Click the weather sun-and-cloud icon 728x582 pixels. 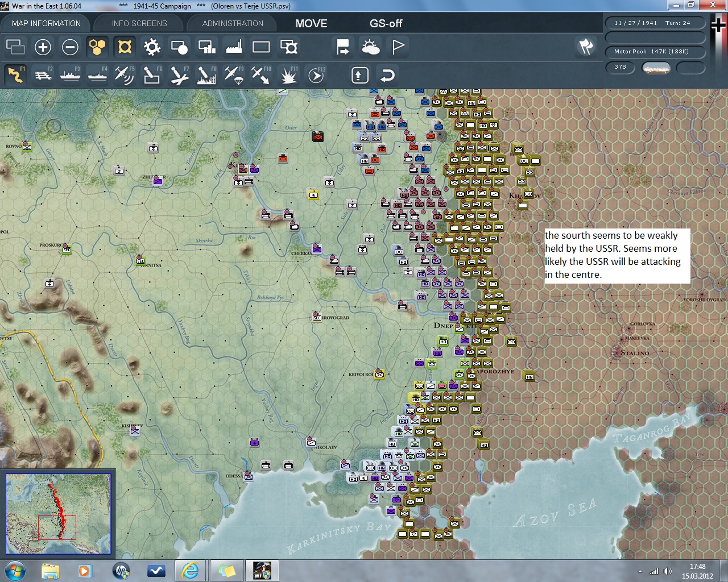[x=370, y=47]
